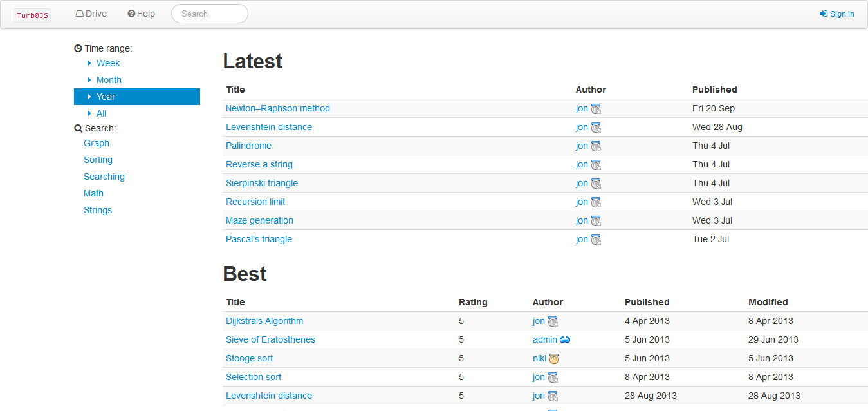868x411 pixels.
Task: Click jon's avatar in Sierpinski triangle row
Action: coord(596,184)
